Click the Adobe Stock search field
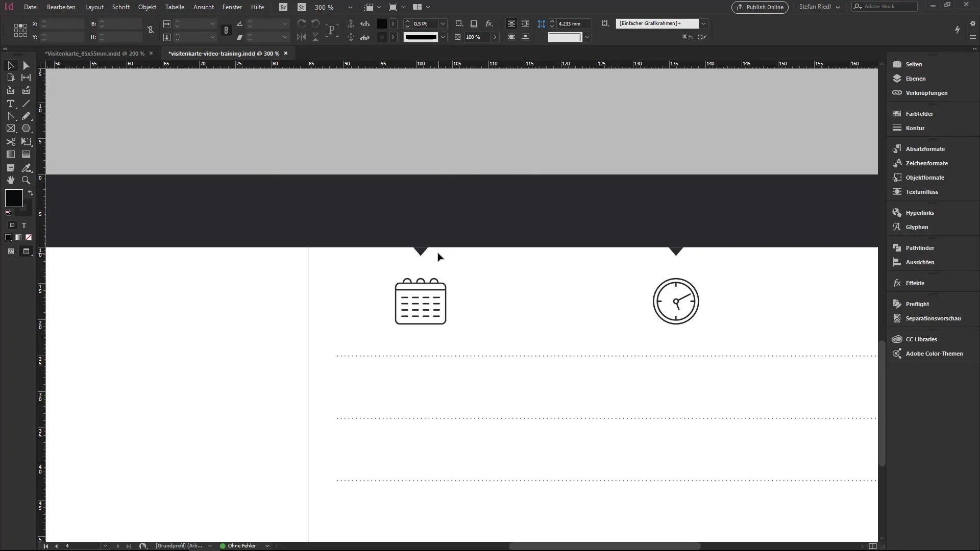The width and height of the screenshot is (980, 551). tap(884, 7)
